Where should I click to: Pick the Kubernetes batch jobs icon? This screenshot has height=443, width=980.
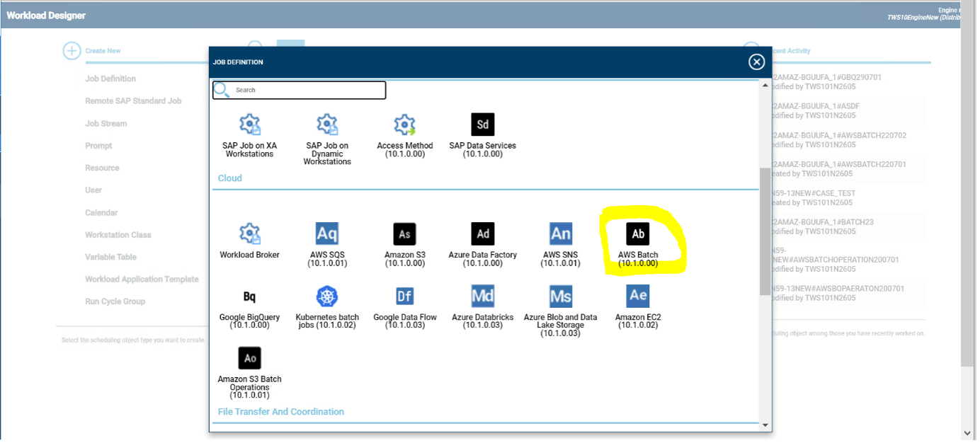327,296
